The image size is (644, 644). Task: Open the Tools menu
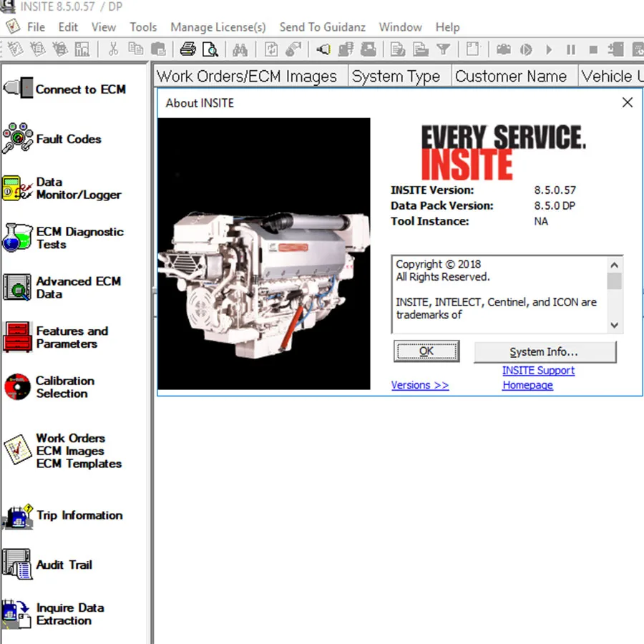(x=143, y=27)
